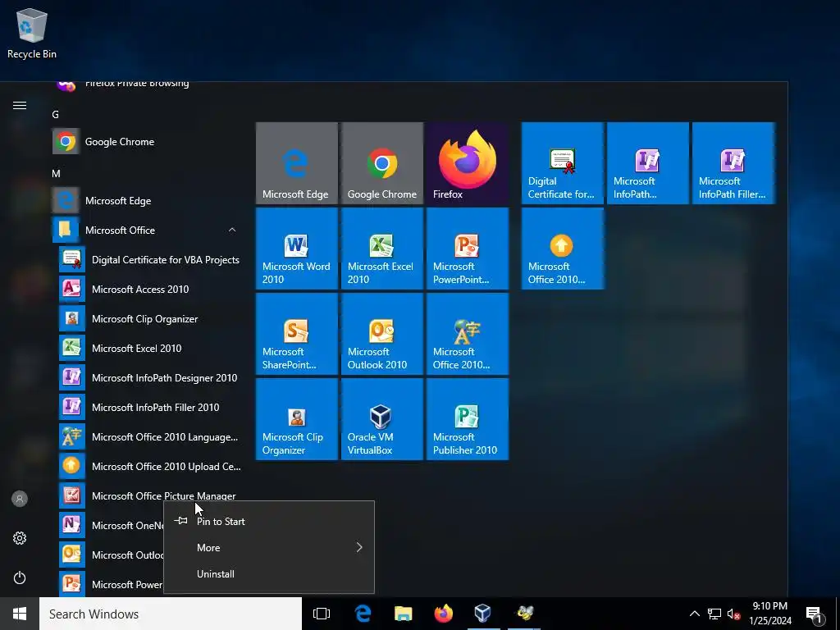This screenshot has height=630, width=840.
Task: Open Settings gear in Start menu
Action: pos(20,538)
